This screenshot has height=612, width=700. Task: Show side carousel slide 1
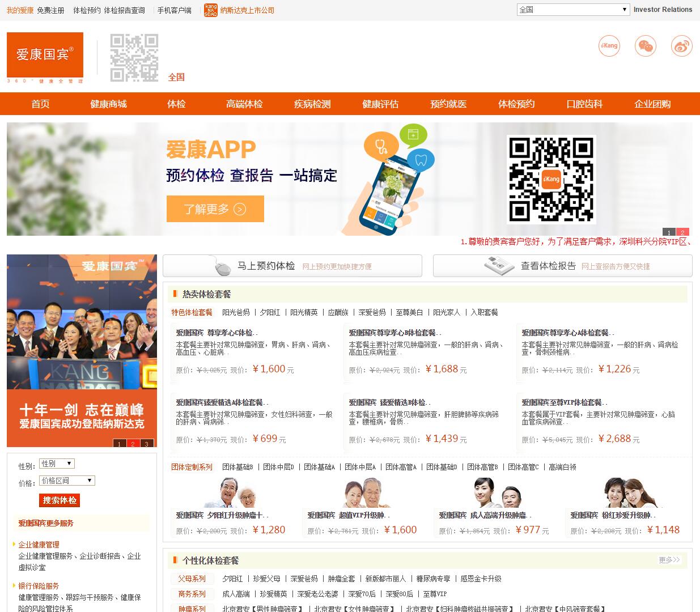click(x=120, y=443)
